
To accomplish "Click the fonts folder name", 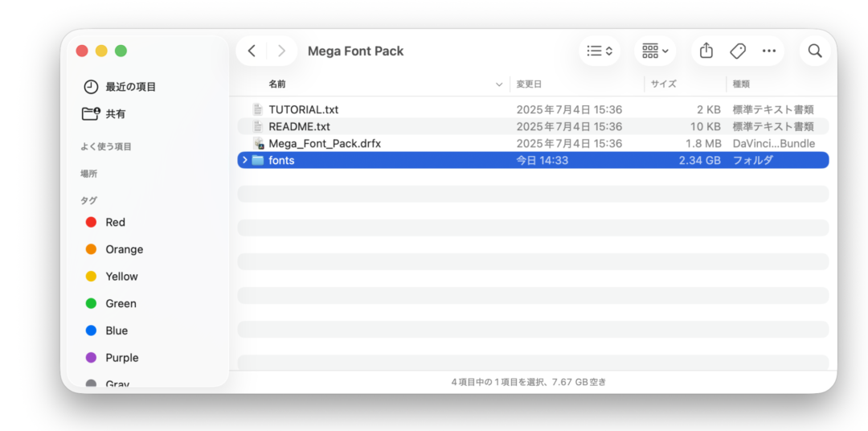I will pos(282,161).
